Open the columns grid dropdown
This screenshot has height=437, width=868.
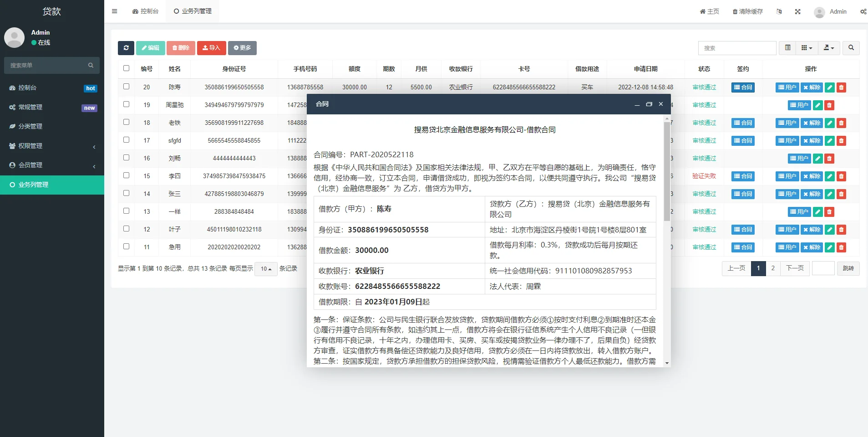pyautogui.click(x=807, y=48)
